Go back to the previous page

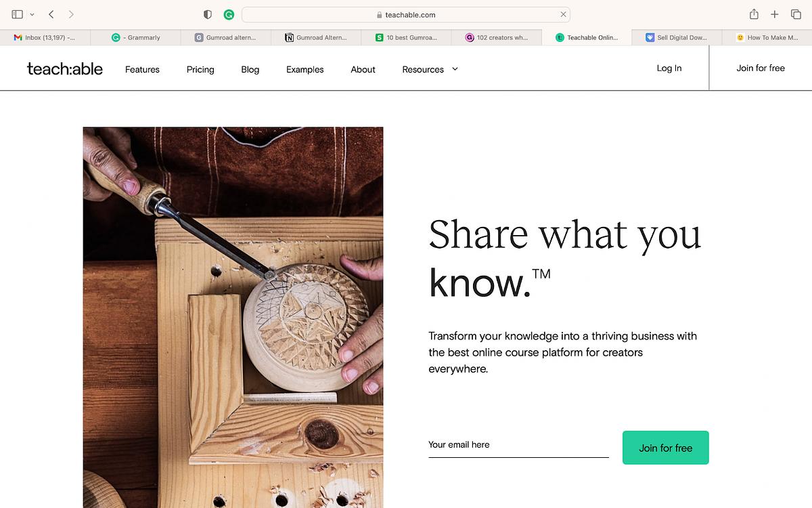click(x=51, y=14)
